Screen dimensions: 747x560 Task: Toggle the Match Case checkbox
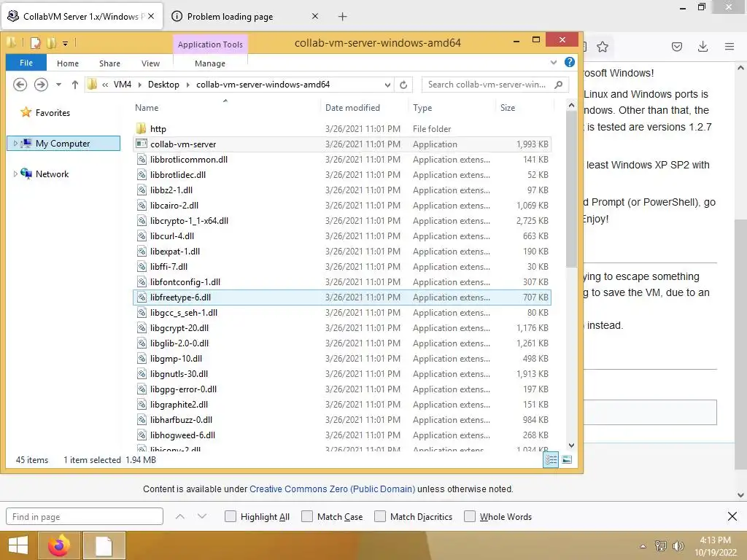pyautogui.click(x=307, y=516)
